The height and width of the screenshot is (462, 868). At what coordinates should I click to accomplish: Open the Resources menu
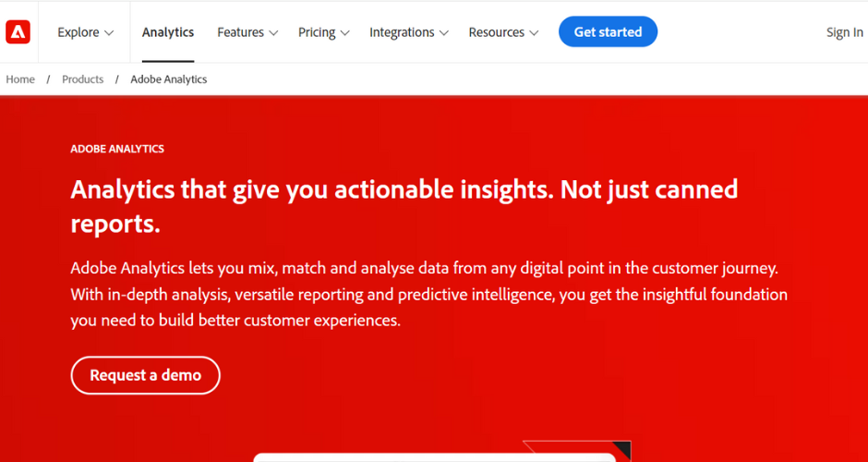[x=503, y=32]
